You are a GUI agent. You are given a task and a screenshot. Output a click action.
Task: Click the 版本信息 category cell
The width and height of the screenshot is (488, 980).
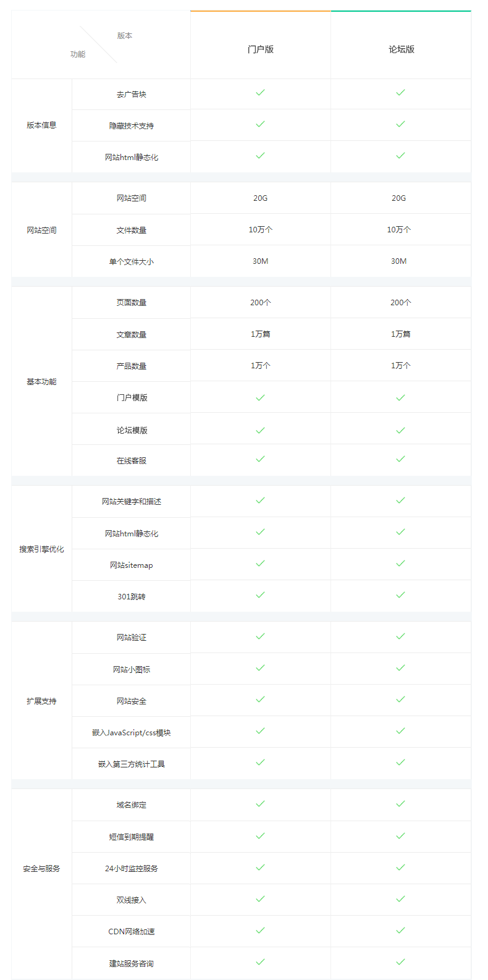click(x=41, y=125)
